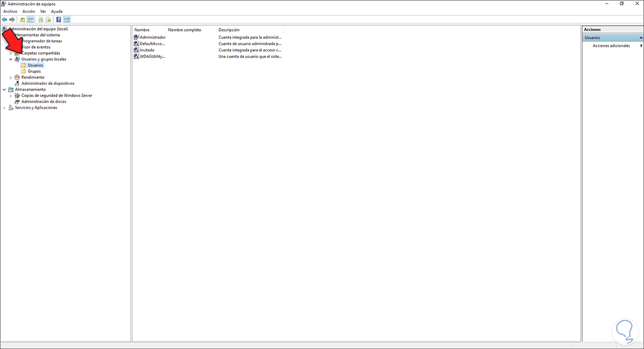Select the Usuarios tree item
The height and width of the screenshot is (349, 644).
tap(35, 65)
